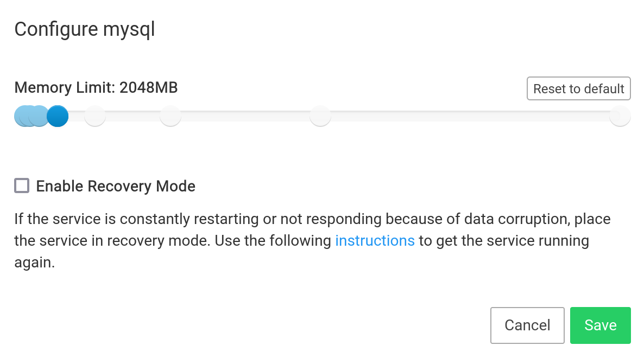Open the recovery instructions link
The image size is (644, 358).
(x=375, y=241)
